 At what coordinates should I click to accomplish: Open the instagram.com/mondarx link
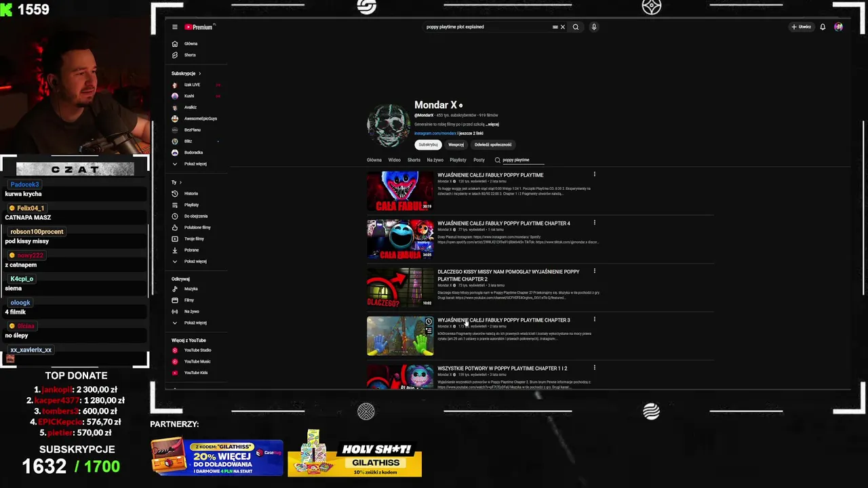pos(435,134)
